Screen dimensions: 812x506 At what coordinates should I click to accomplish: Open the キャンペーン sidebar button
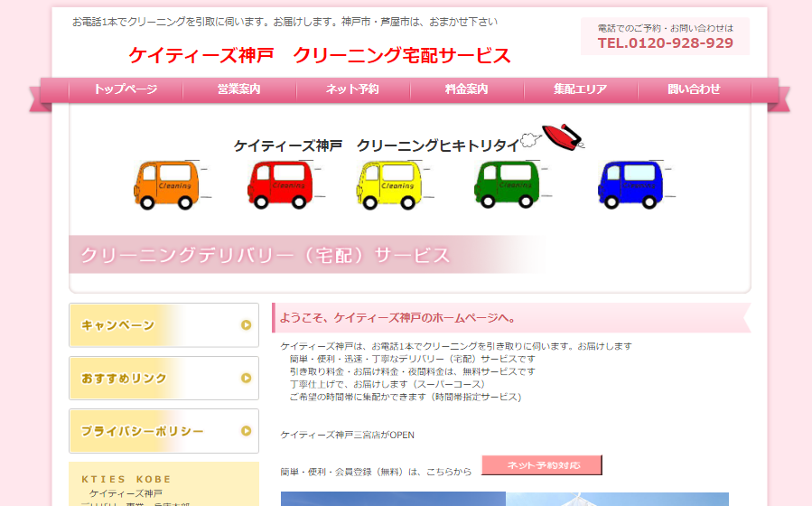[163, 325]
